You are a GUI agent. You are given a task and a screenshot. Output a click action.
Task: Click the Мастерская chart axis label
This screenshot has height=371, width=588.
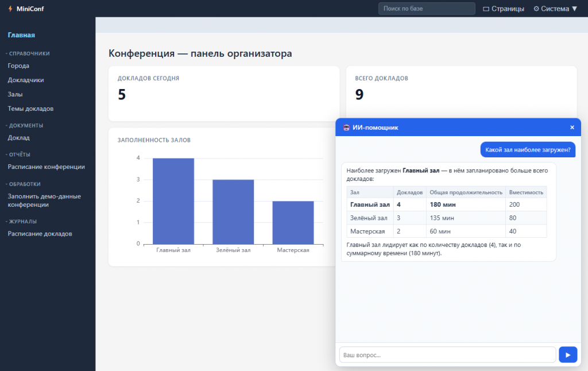[x=293, y=250]
